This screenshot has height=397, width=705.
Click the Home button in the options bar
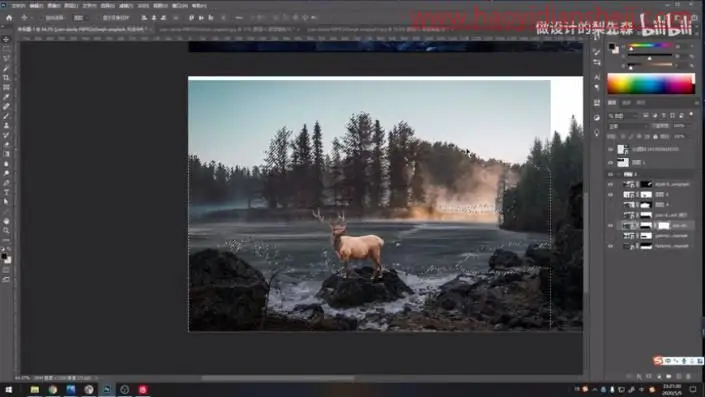coord(9,18)
